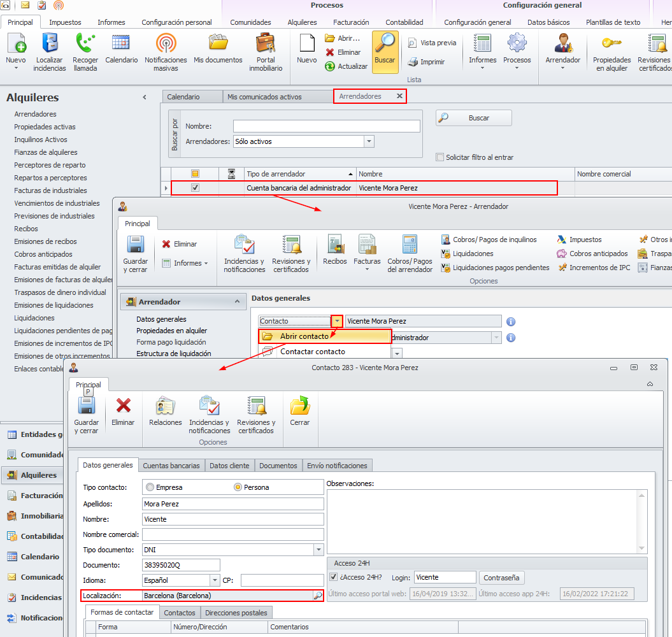Click Incrementos de IPC option
Image resolution: width=672 pixels, height=637 pixels.
pos(594,268)
